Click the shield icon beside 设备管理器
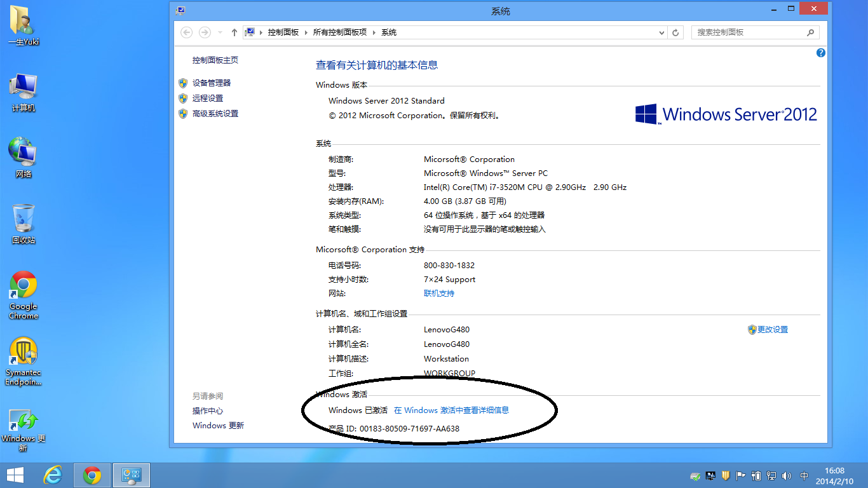Viewport: 868px width, 488px height. [183, 83]
